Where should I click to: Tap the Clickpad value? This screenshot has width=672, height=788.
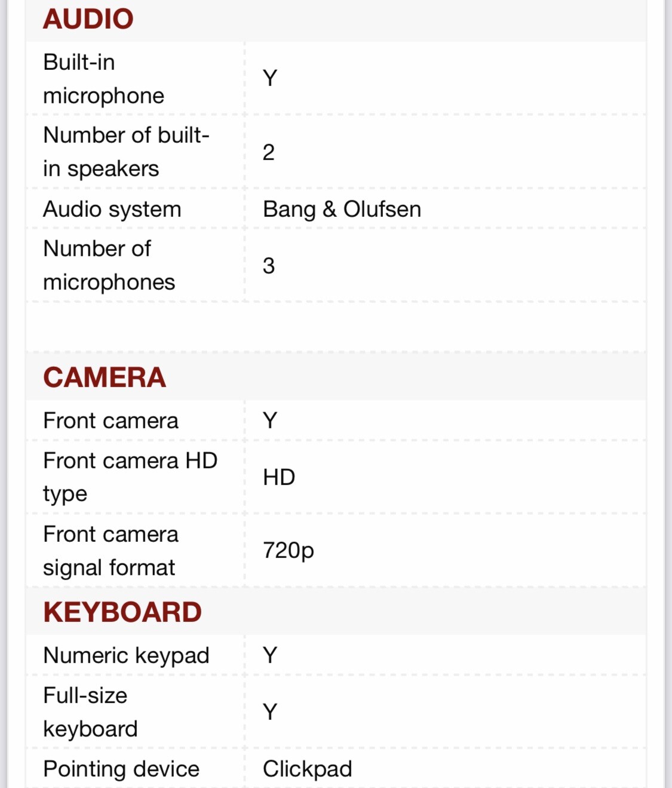pyautogui.click(x=308, y=769)
